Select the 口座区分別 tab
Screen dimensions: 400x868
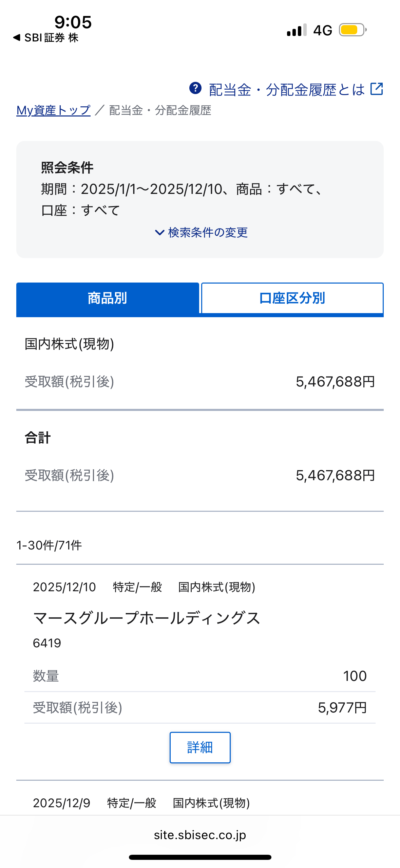[292, 298]
